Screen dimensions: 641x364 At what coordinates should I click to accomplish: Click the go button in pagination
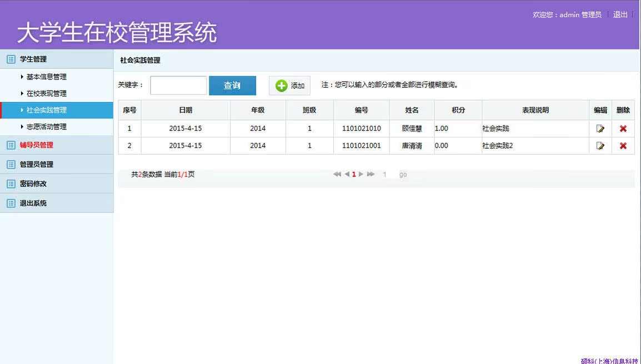coord(403,174)
